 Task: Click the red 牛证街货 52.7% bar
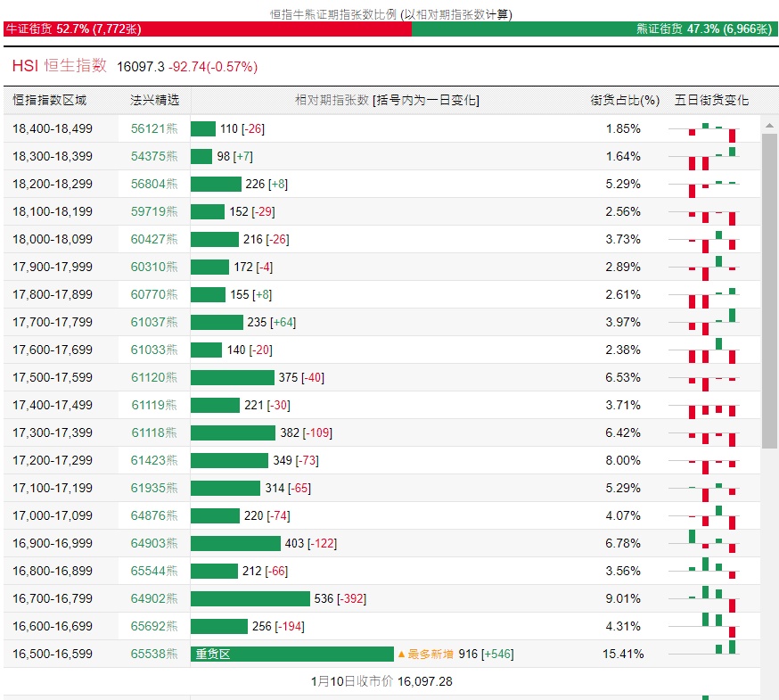(208, 29)
